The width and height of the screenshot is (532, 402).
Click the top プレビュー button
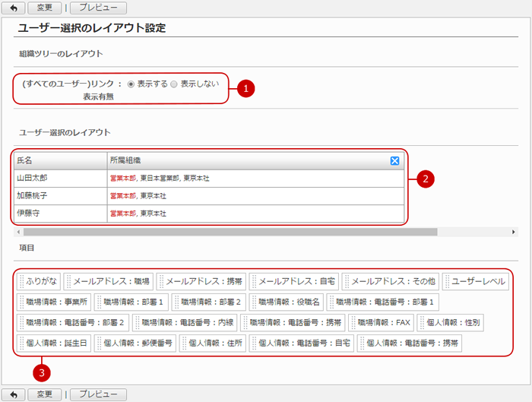pos(98,8)
